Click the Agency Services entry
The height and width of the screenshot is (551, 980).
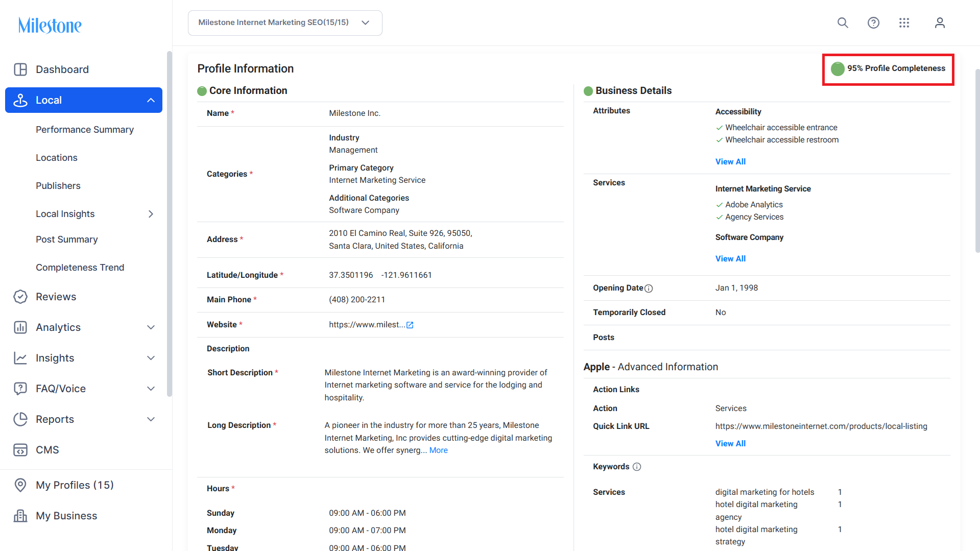click(754, 217)
